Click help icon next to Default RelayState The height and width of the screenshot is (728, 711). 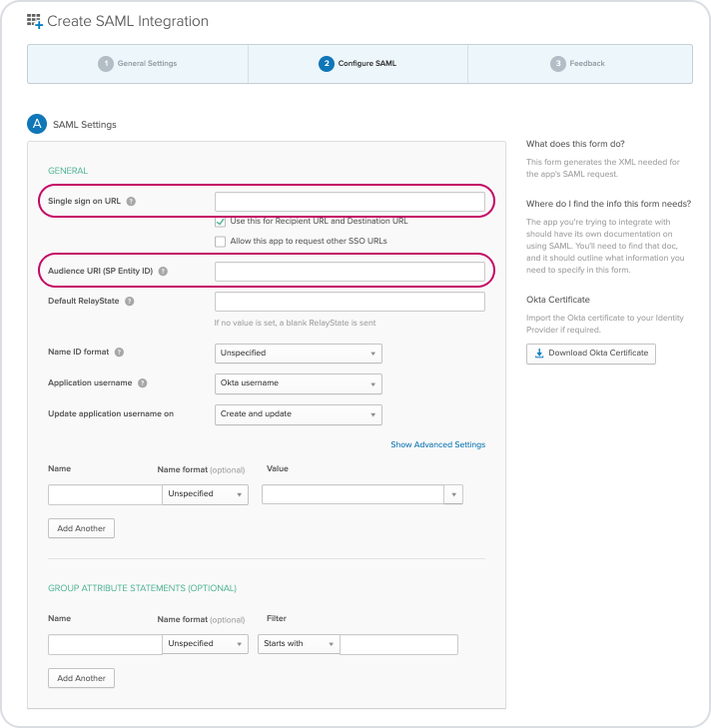point(130,301)
